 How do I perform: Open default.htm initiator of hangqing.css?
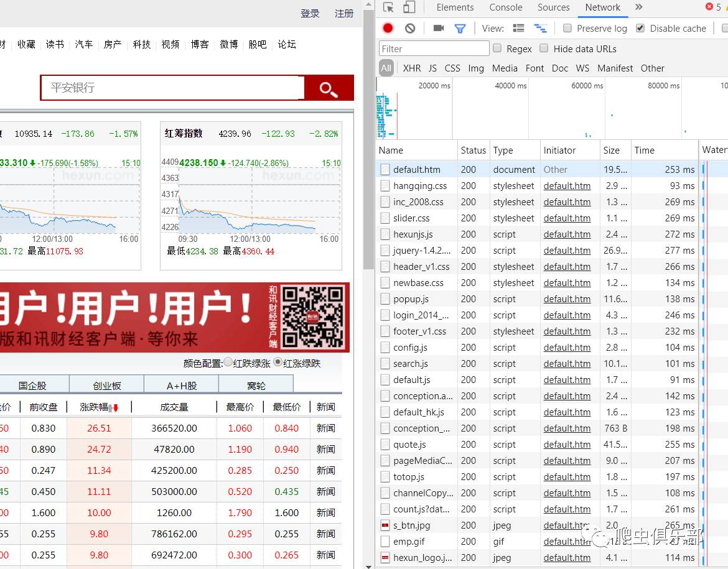tap(567, 186)
